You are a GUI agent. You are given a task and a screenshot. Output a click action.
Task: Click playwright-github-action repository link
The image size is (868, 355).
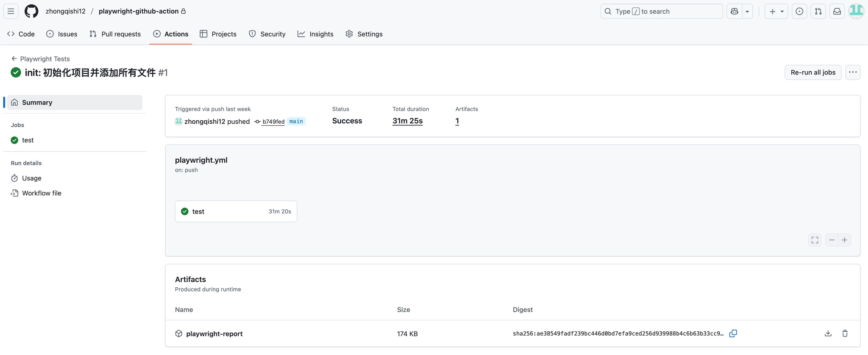pyautogui.click(x=139, y=11)
